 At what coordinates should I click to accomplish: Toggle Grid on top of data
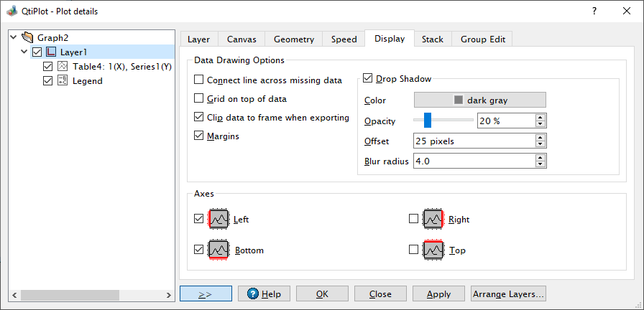[x=199, y=98]
